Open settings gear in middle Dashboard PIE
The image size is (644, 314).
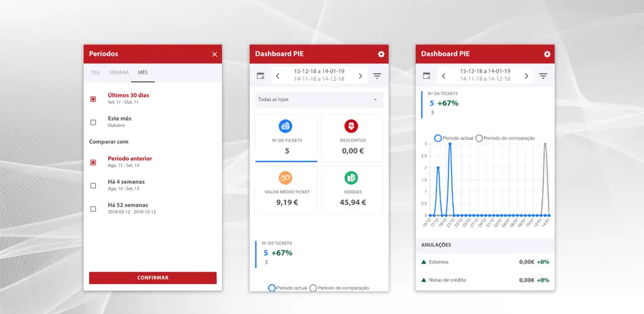[x=381, y=54]
